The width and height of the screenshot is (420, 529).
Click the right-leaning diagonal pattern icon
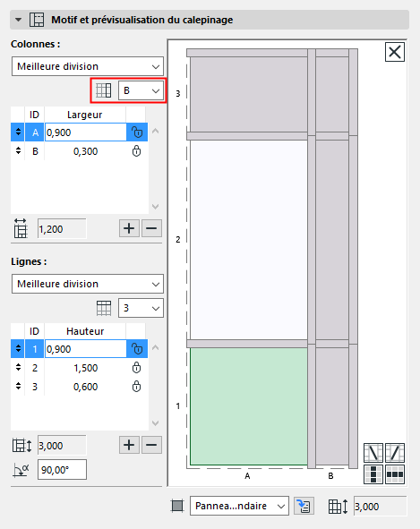coord(395,453)
